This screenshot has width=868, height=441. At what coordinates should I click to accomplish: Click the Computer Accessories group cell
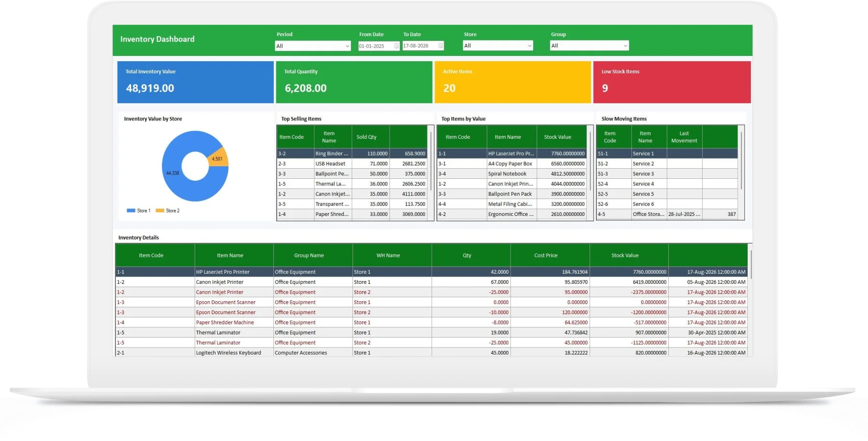click(x=313, y=353)
